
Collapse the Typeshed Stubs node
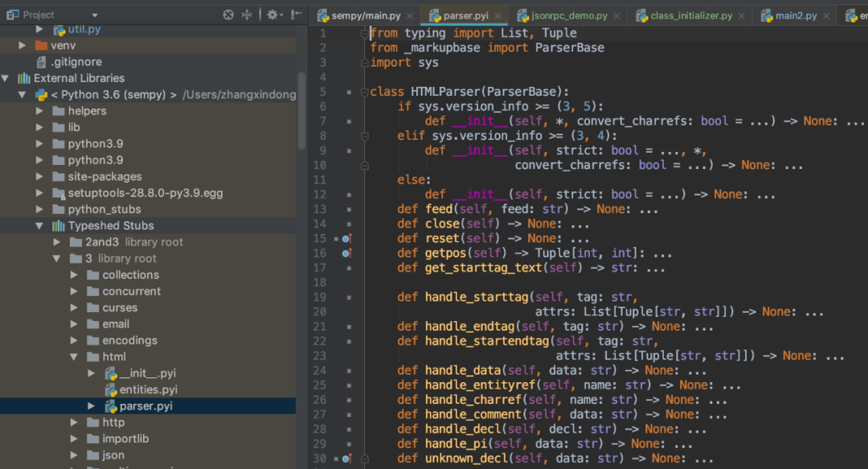[39, 226]
